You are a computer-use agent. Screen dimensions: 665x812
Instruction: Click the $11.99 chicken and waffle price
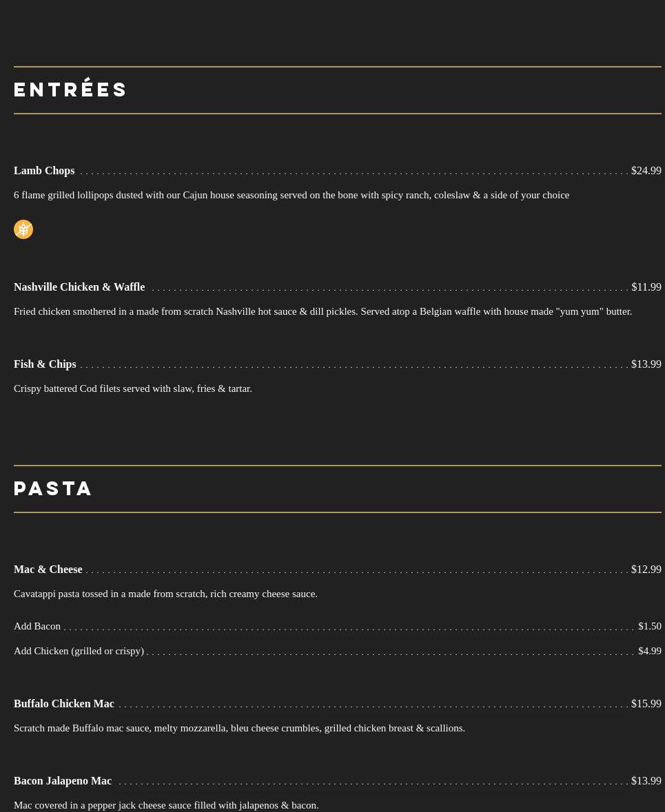(646, 287)
